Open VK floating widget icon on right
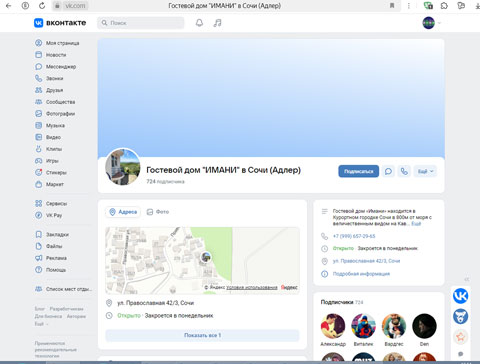This screenshot has height=364, width=480. pos(460,296)
